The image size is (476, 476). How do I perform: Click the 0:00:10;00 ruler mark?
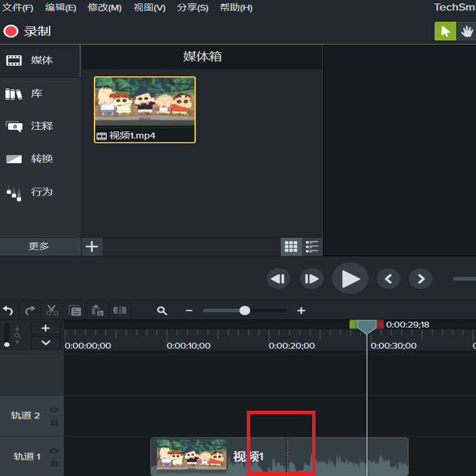[188, 345]
